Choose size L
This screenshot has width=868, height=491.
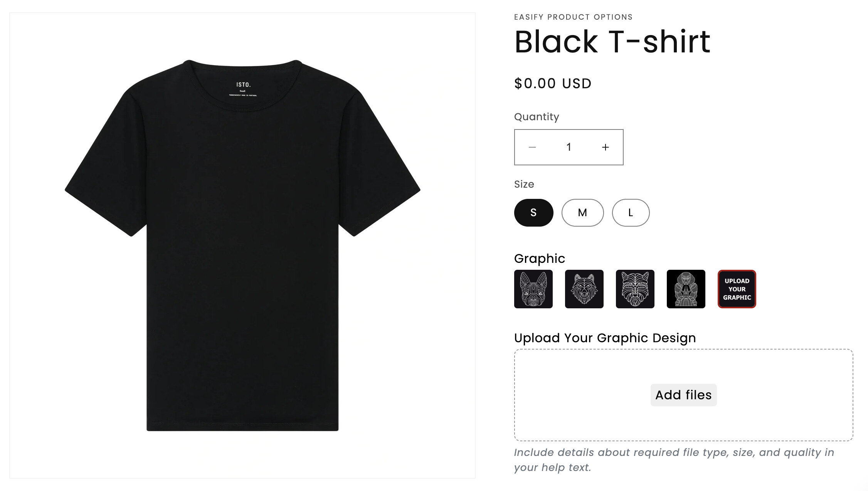[x=631, y=213]
